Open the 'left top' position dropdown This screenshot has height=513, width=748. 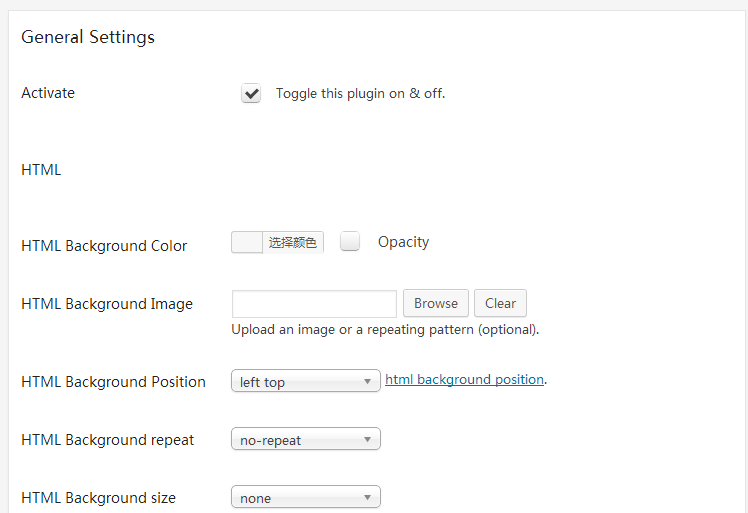click(305, 382)
